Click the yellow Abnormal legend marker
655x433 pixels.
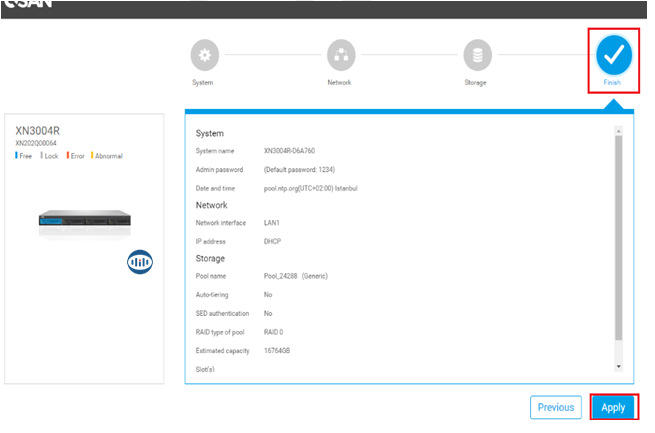pos(93,156)
